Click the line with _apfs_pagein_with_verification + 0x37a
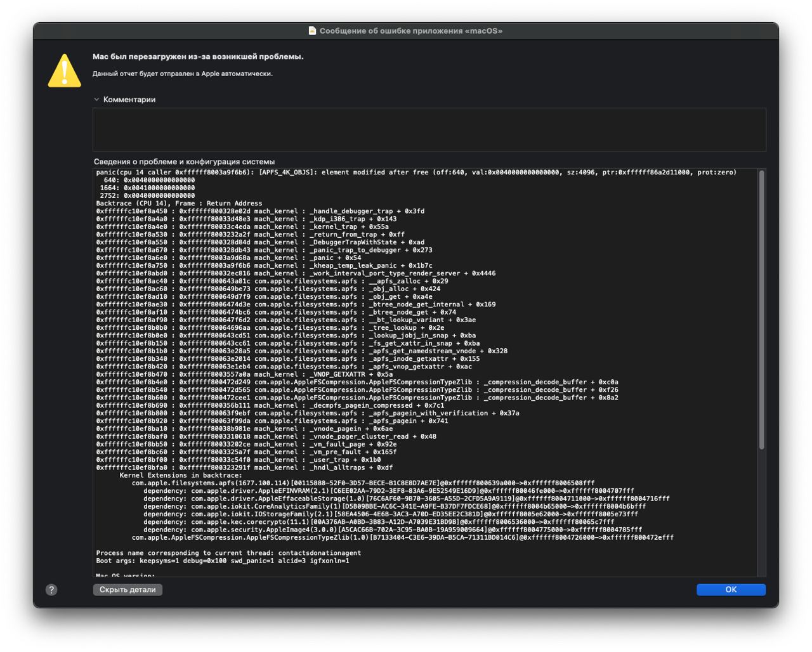Screen dimensions: 812x652 308,414
